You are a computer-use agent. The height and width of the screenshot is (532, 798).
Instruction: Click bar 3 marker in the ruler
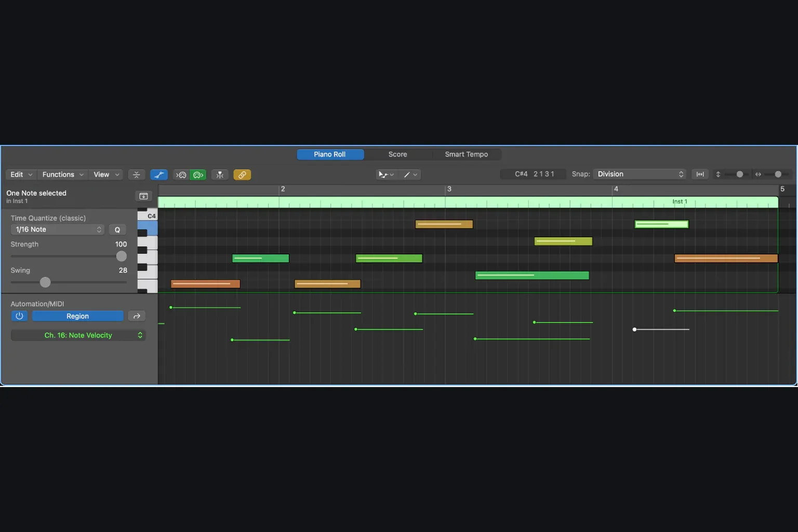tap(449, 189)
